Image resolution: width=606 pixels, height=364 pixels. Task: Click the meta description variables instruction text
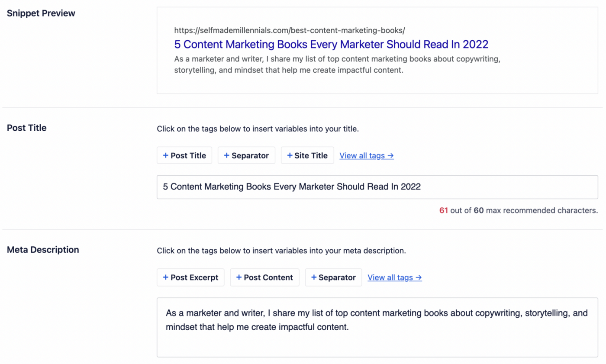click(281, 251)
